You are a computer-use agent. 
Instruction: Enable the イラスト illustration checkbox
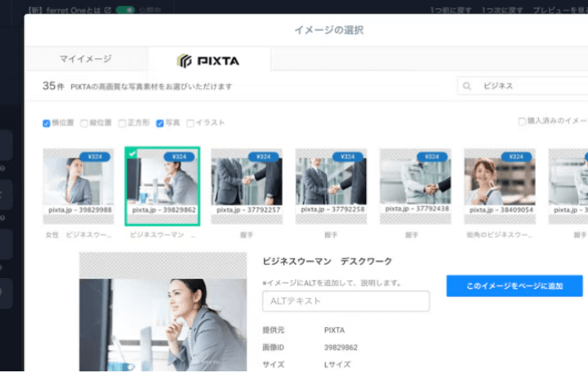(190, 123)
